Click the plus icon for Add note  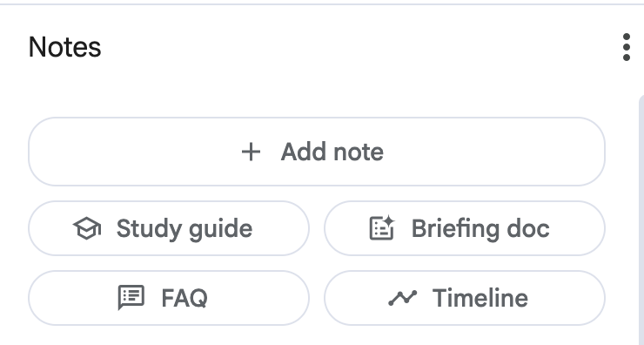click(251, 152)
